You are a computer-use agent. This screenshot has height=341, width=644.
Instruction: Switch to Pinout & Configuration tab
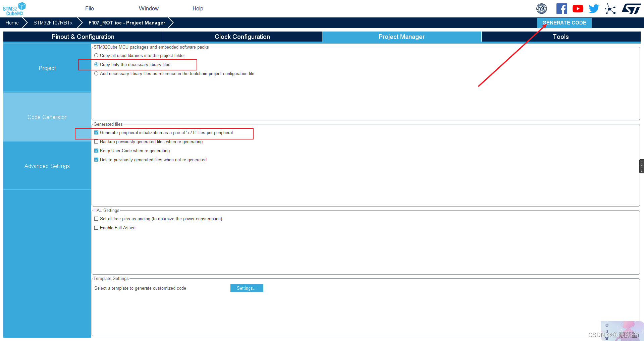pyautogui.click(x=83, y=37)
